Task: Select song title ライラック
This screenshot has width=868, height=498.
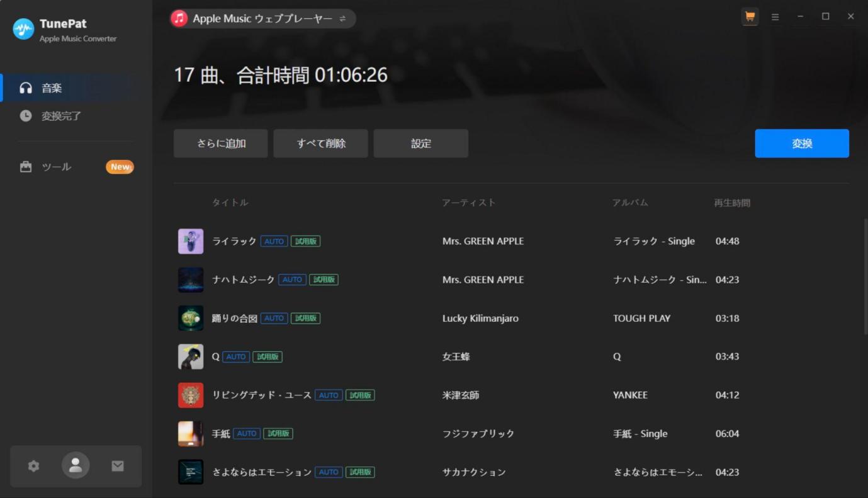Action: click(234, 241)
